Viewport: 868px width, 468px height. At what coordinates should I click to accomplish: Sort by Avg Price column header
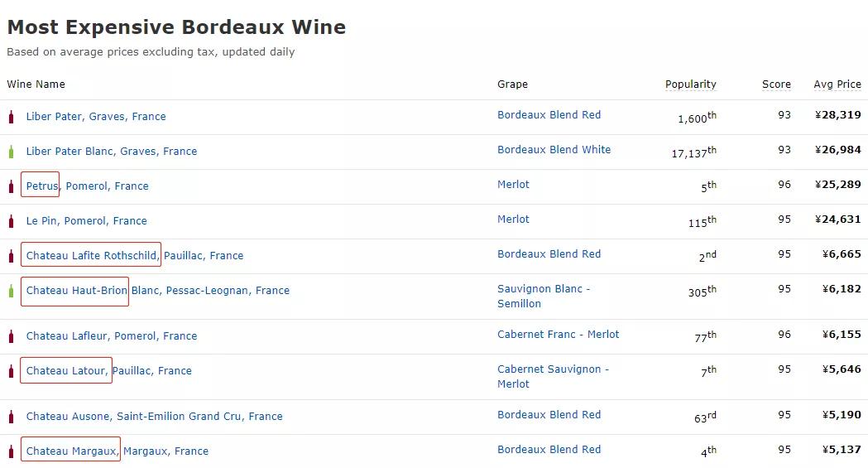pos(837,84)
